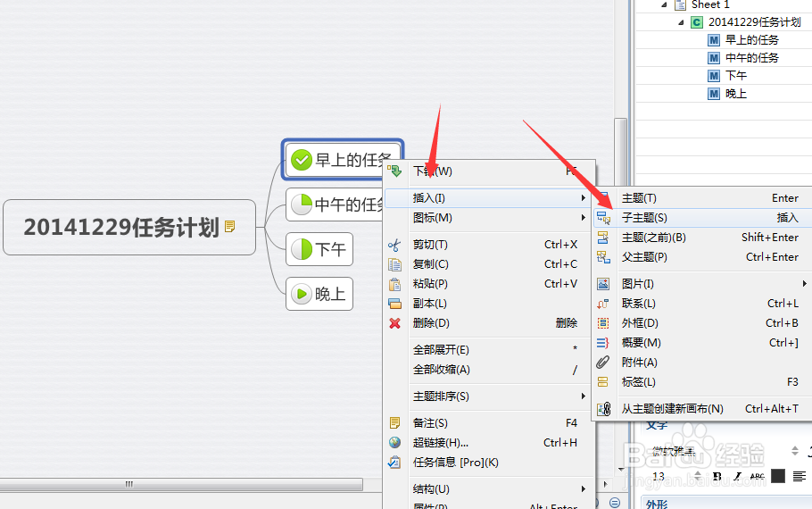Click the green checkmark icon on 早上的任务

[x=302, y=160]
